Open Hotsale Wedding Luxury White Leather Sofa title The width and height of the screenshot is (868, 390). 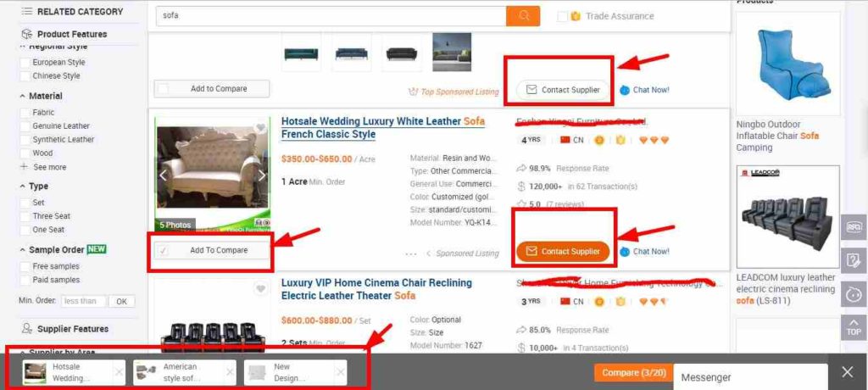pyautogui.click(x=383, y=127)
